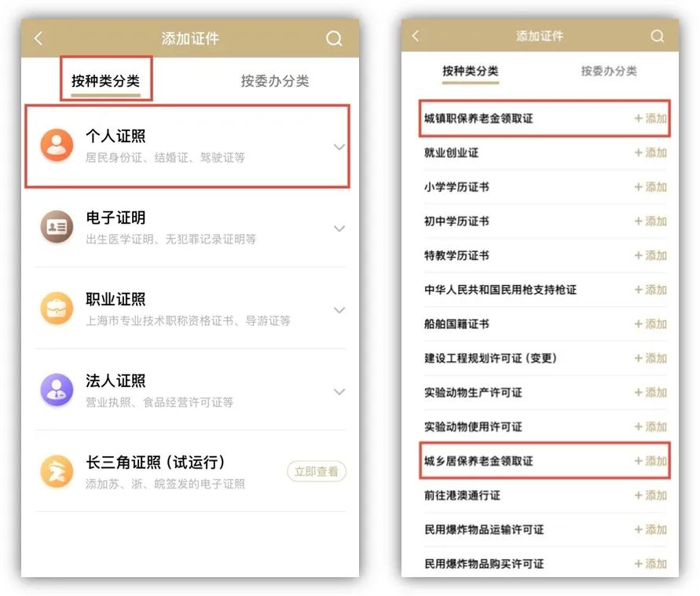Add 实验动物生产许可证
The width and height of the screenshot is (700, 596).
[651, 393]
